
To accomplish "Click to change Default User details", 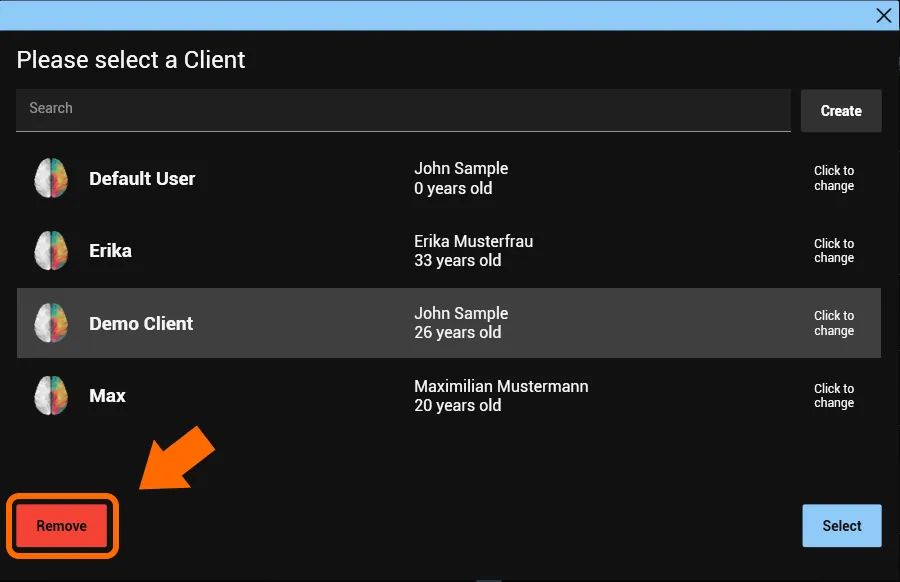I will click(834, 178).
